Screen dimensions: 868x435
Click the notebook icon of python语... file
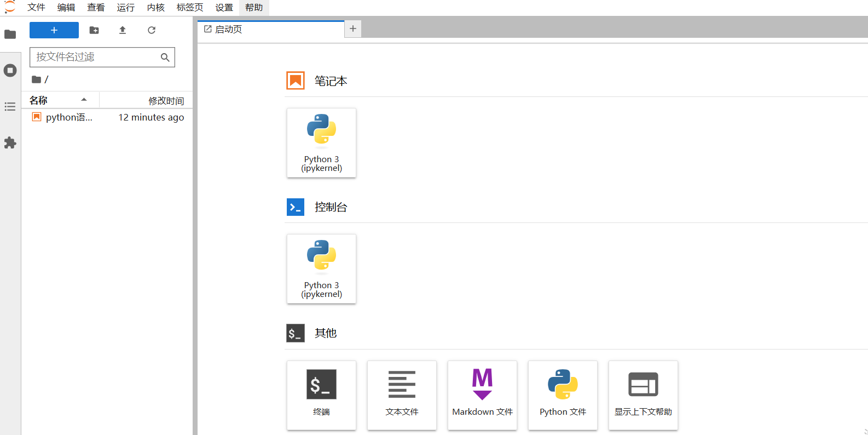click(37, 117)
